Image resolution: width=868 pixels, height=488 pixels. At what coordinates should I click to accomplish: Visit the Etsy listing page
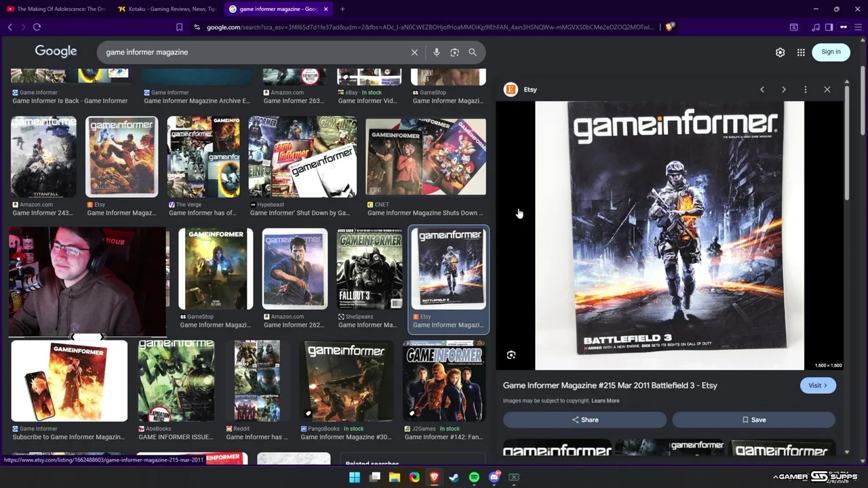pyautogui.click(x=818, y=386)
